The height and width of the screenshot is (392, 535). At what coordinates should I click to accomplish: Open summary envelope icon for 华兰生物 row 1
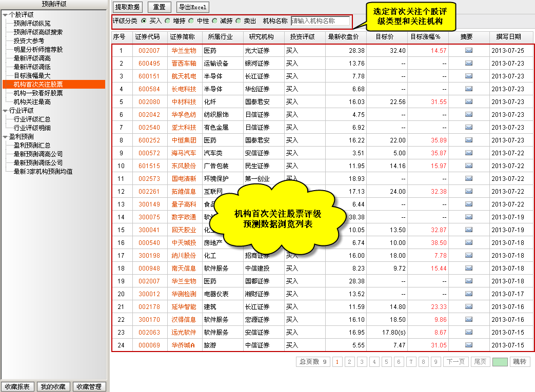(x=469, y=51)
